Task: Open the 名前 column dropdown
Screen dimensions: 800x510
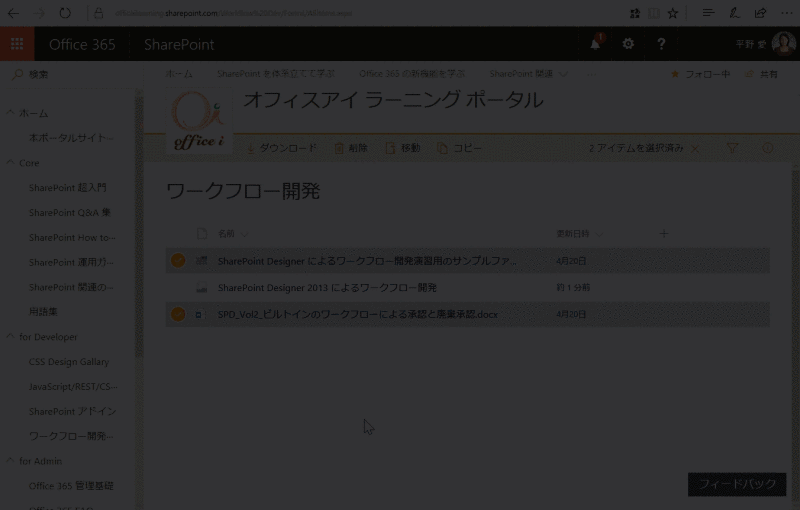Action: [x=233, y=234]
